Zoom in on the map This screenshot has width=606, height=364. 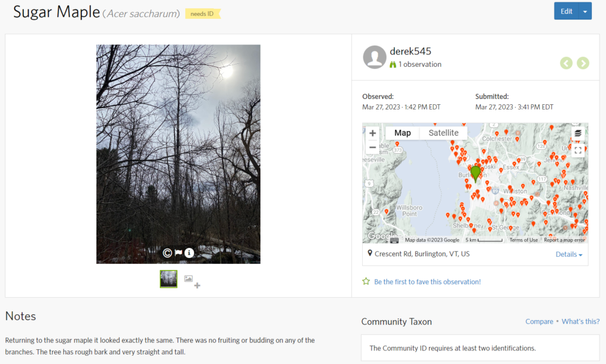[372, 133]
